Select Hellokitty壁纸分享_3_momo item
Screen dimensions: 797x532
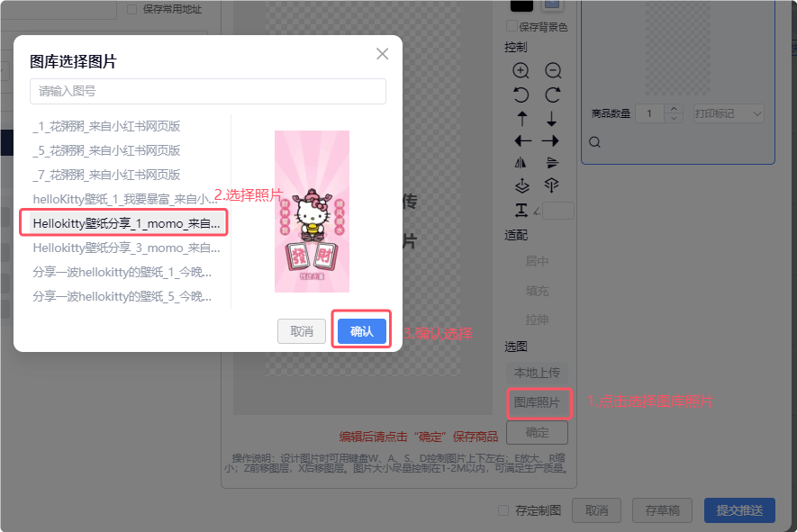pyautogui.click(x=125, y=248)
